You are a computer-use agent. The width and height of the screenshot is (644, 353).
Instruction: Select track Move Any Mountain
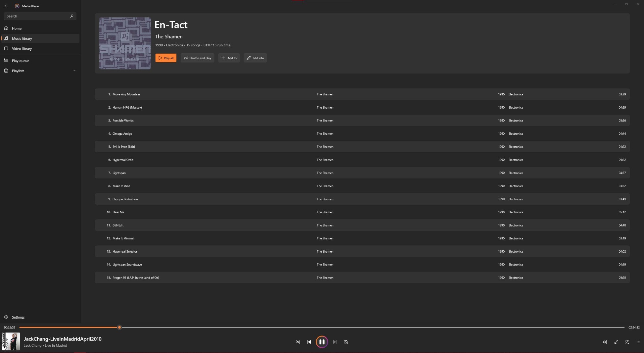tap(362, 94)
